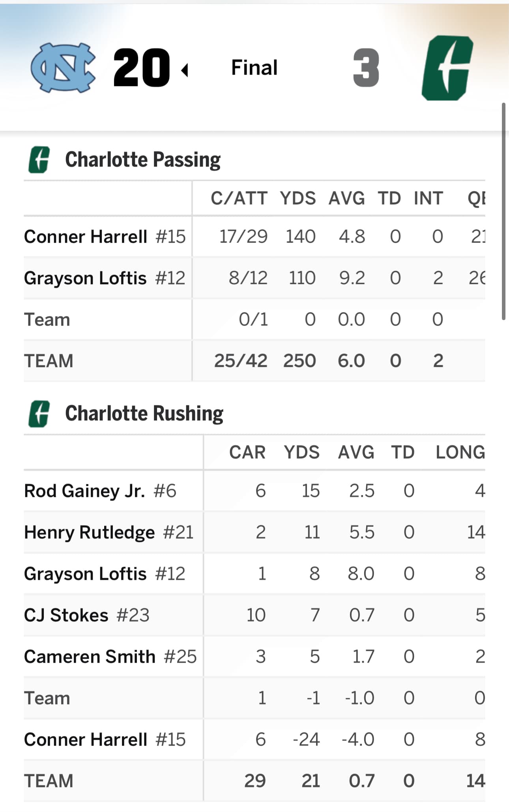
Task: Tap the Charlotte 49ers logo in scoreboard
Action: (447, 68)
